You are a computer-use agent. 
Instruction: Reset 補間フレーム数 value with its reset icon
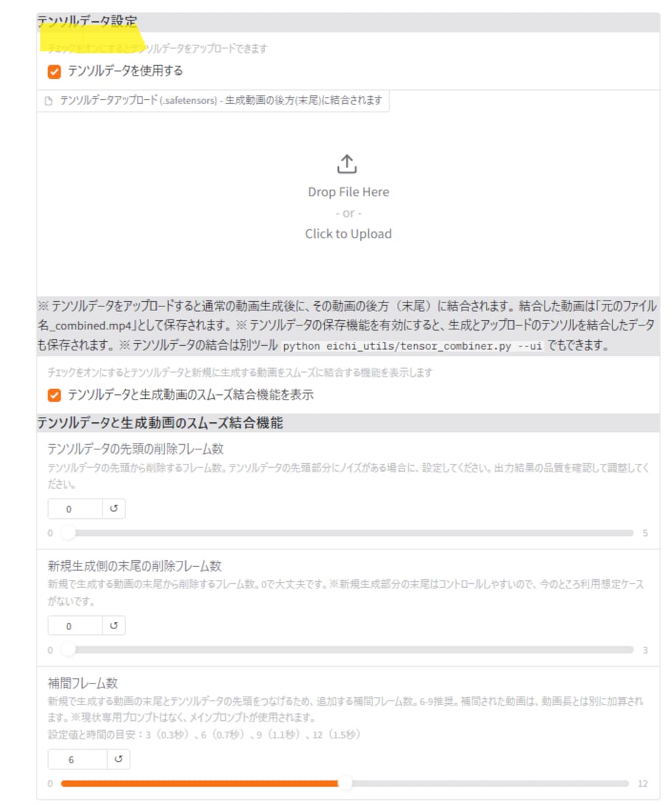point(118,759)
